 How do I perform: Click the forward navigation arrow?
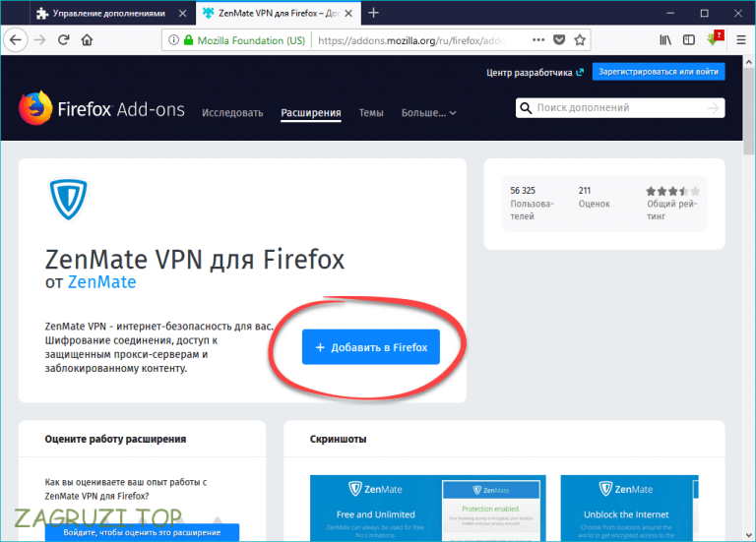click(40, 40)
